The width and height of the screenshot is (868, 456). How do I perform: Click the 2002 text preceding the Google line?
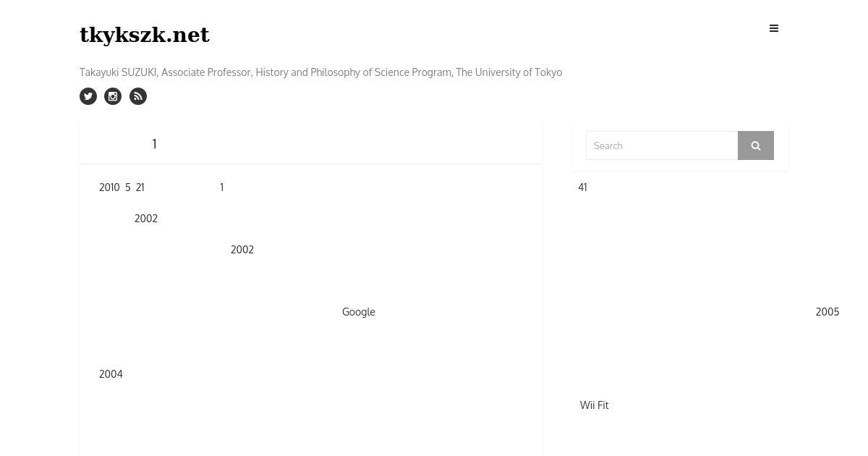point(242,250)
